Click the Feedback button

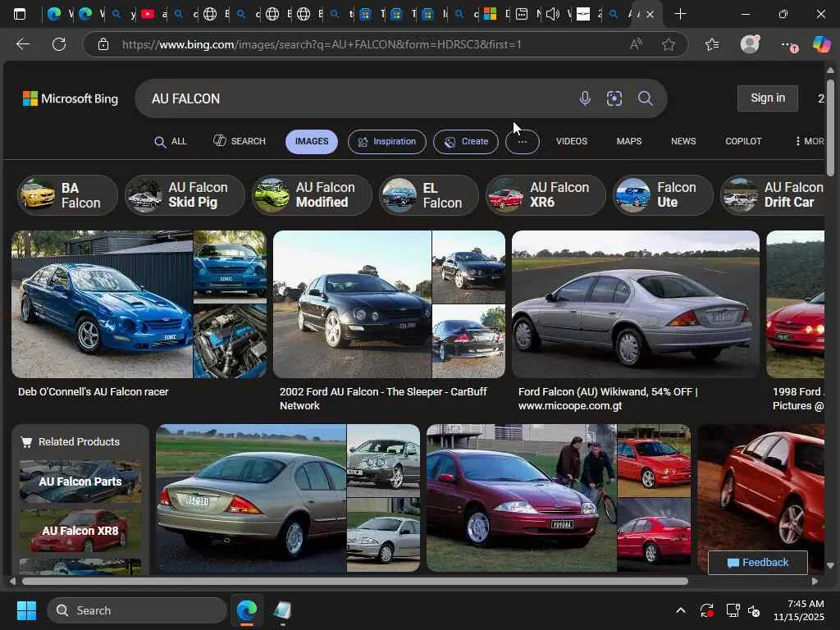click(x=757, y=563)
